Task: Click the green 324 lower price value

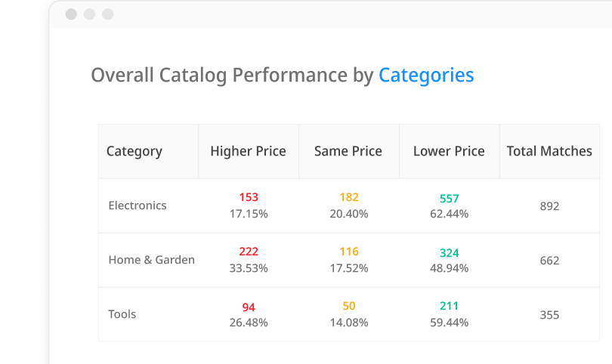Action: click(x=450, y=253)
